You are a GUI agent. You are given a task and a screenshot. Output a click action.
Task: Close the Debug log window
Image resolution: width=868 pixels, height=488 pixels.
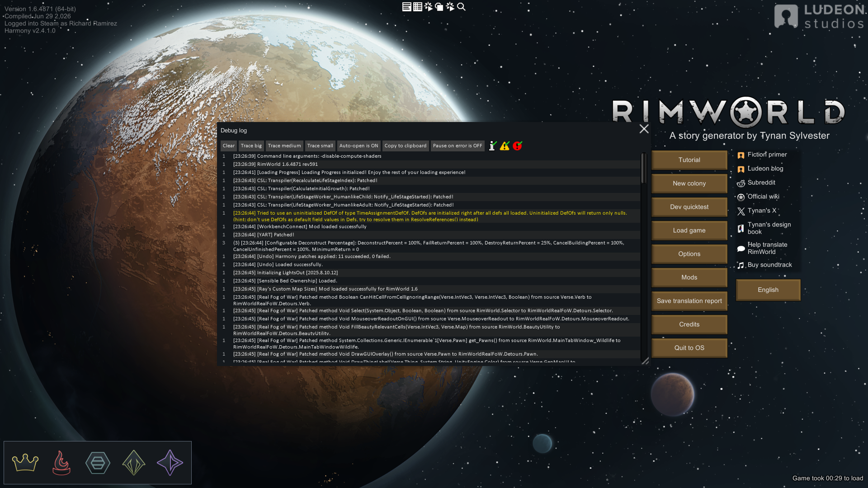(644, 129)
